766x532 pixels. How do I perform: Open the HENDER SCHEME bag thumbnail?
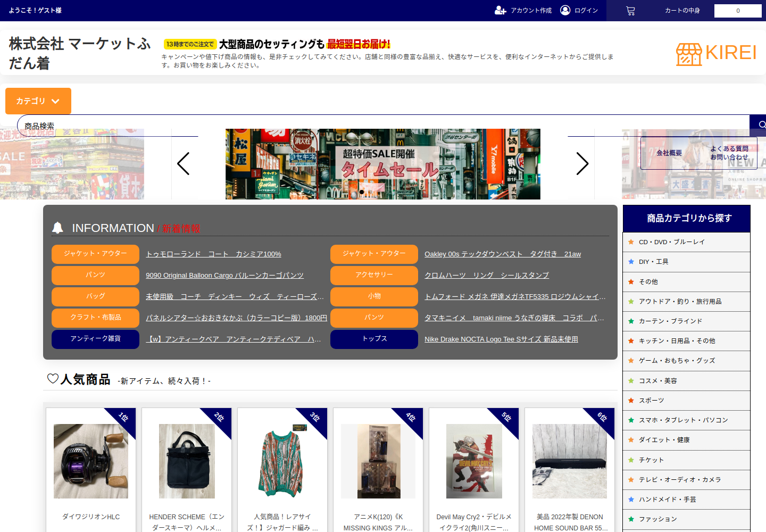point(187,461)
